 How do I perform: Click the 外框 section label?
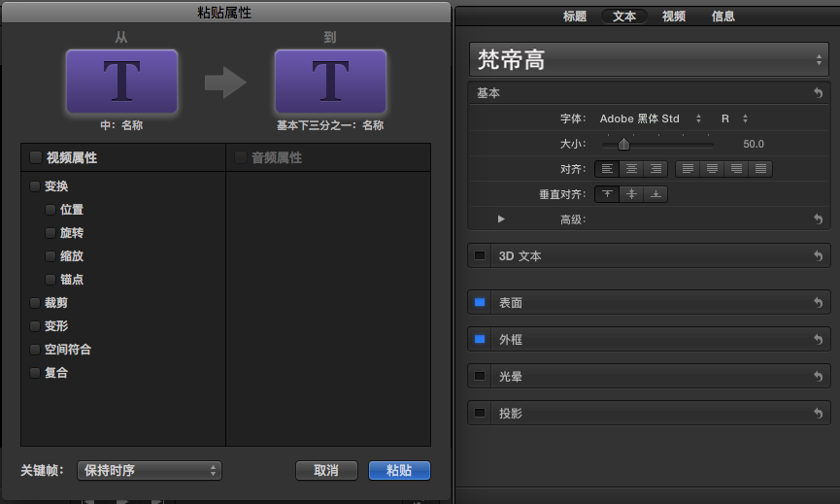point(511,339)
